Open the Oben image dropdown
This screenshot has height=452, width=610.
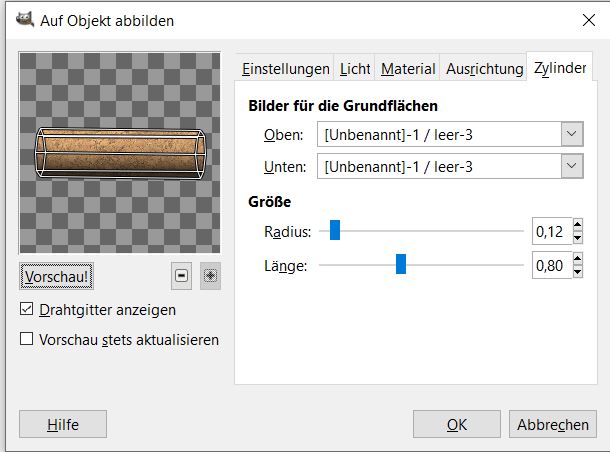pyautogui.click(x=450, y=134)
